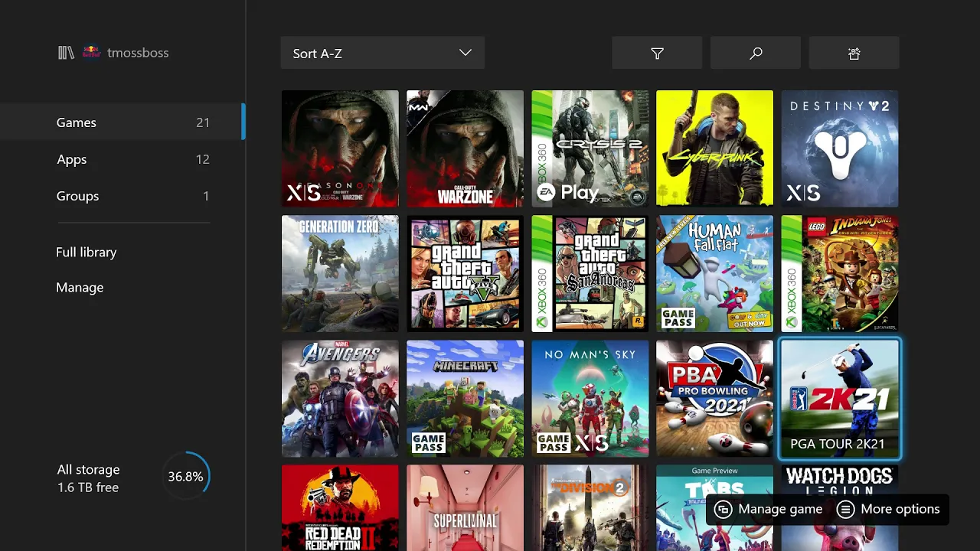The image size is (980, 551).
Task: Click the surprise me button icon
Action: tap(854, 54)
